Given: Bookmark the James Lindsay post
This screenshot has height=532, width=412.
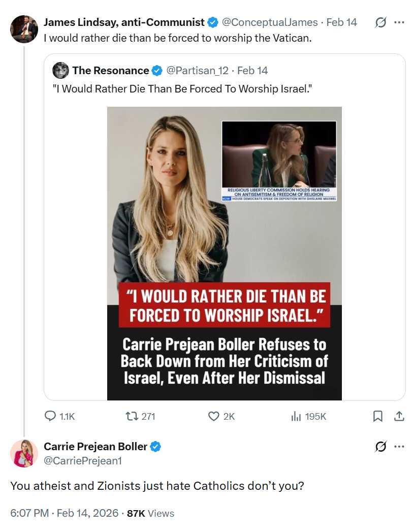Looking at the screenshot, I should (x=378, y=416).
